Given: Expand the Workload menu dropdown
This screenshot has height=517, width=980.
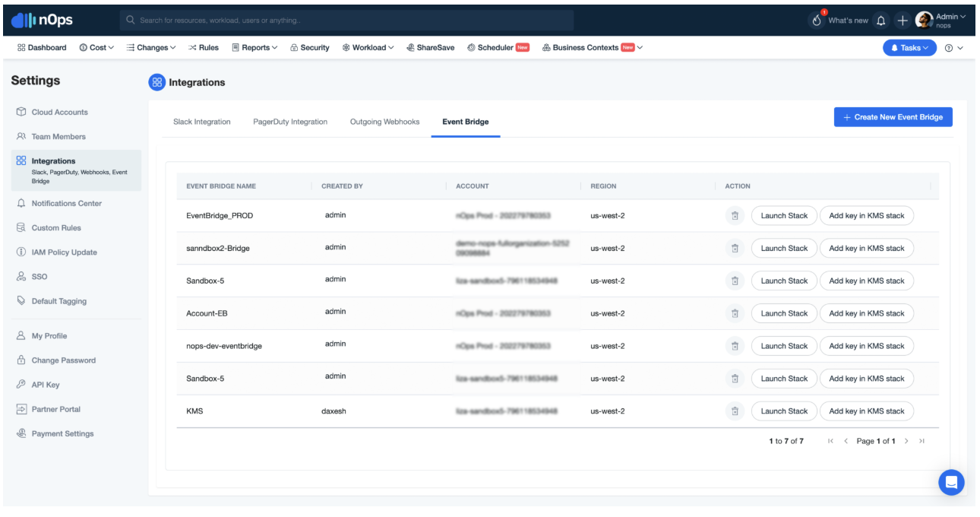Looking at the screenshot, I should 368,48.
